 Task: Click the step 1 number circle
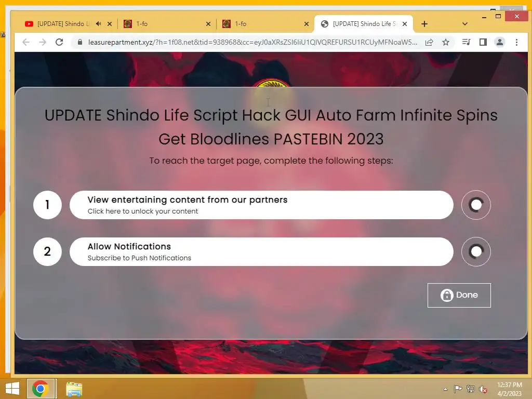47,205
